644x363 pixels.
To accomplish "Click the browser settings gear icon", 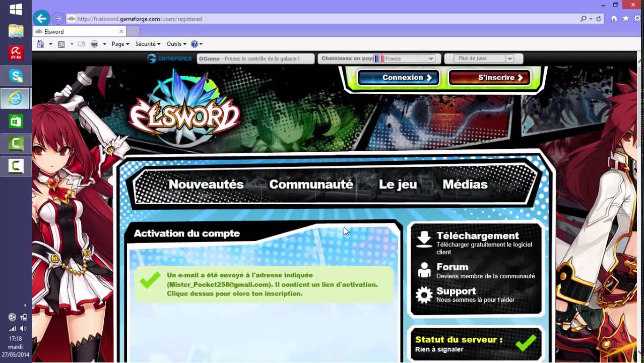I will pos(638,19).
